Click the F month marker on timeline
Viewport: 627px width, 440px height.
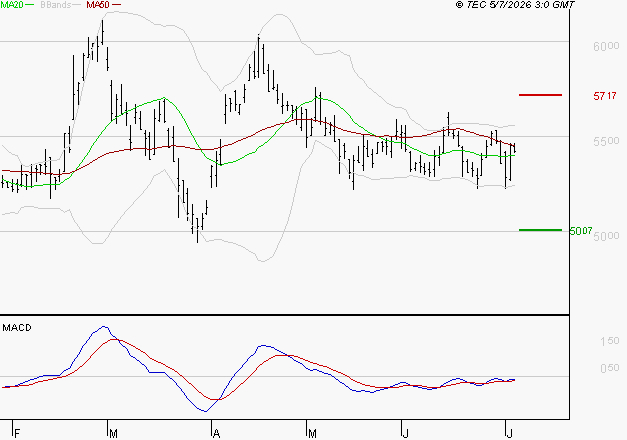point(17,433)
